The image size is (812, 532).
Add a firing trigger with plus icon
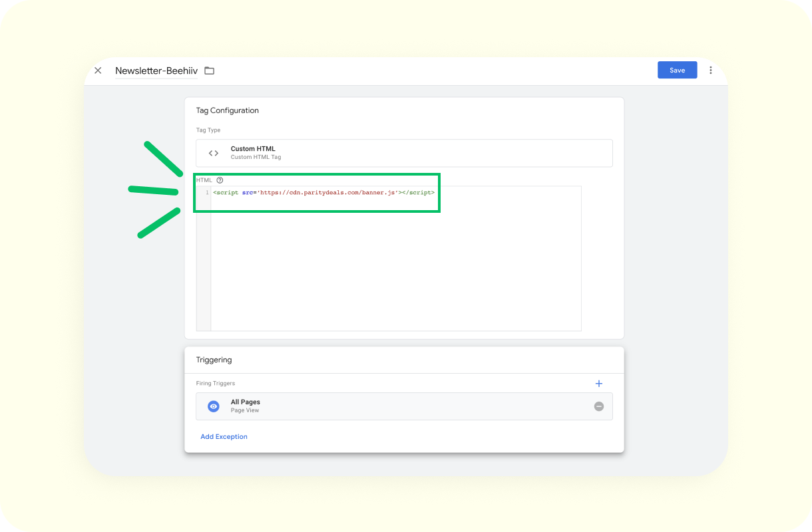coord(598,383)
